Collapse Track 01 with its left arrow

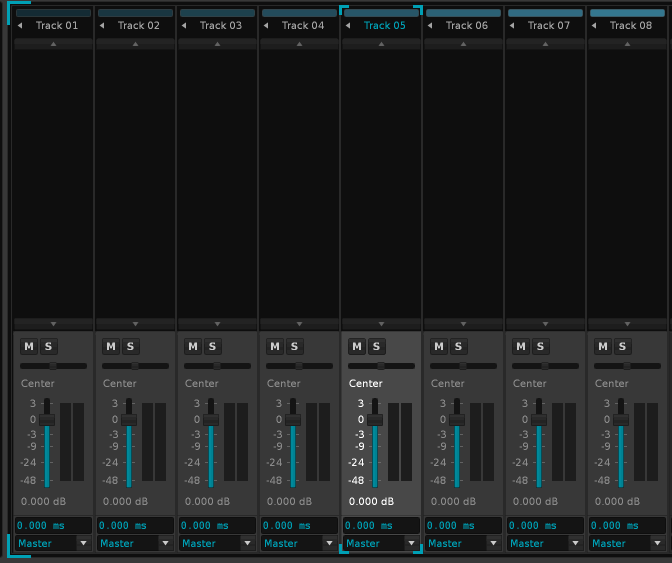[21, 25]
